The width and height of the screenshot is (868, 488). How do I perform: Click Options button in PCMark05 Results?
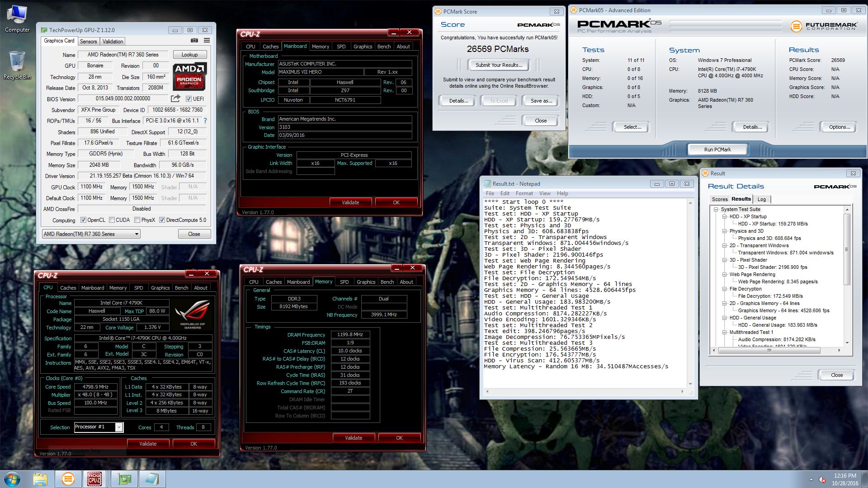839,127
